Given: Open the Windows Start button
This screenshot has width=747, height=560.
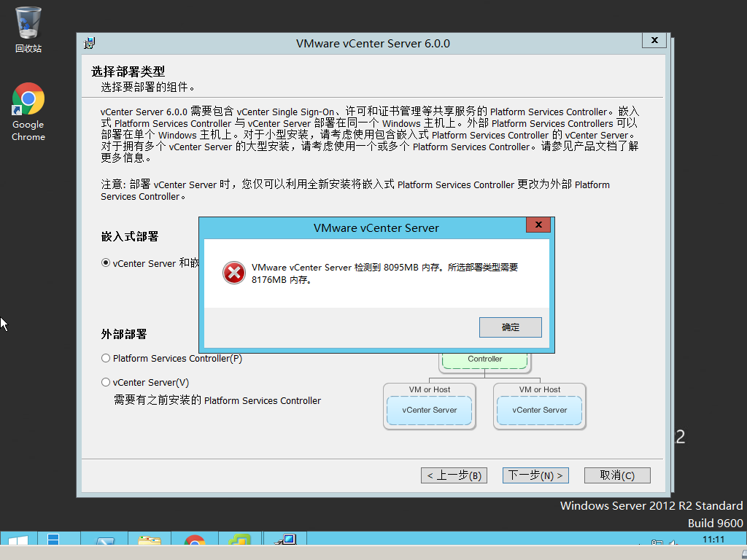Looking at the screenshot, I should click(x=18, y=539).
